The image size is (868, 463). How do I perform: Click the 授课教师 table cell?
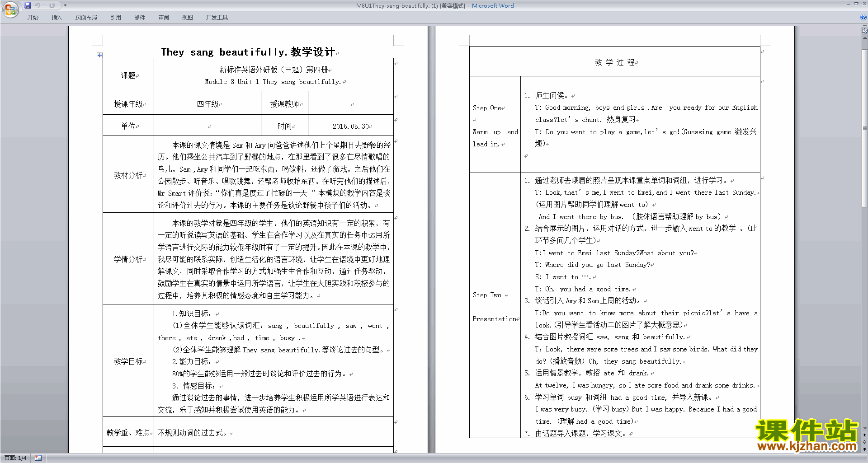[285, 103]
